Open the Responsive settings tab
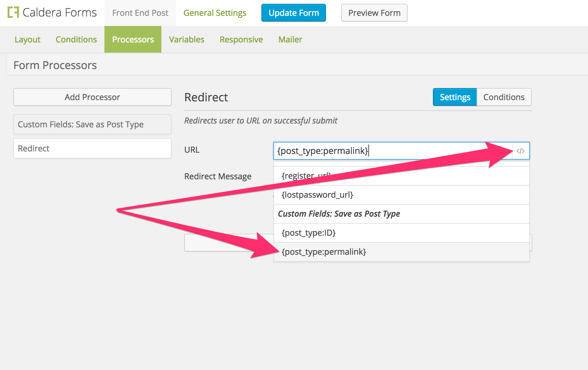Screen dimensions: 588x370 (241, 39)
